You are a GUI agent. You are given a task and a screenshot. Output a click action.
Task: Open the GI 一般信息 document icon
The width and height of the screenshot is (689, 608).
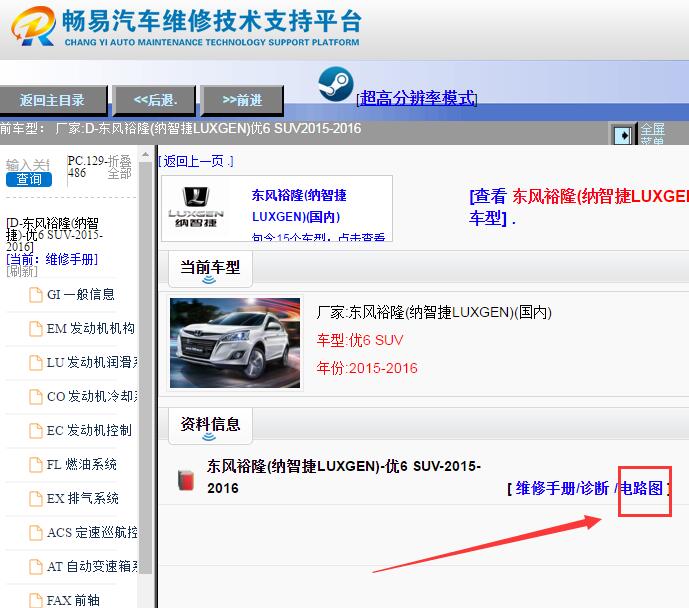pyautogui.click(x=36, y=295)
